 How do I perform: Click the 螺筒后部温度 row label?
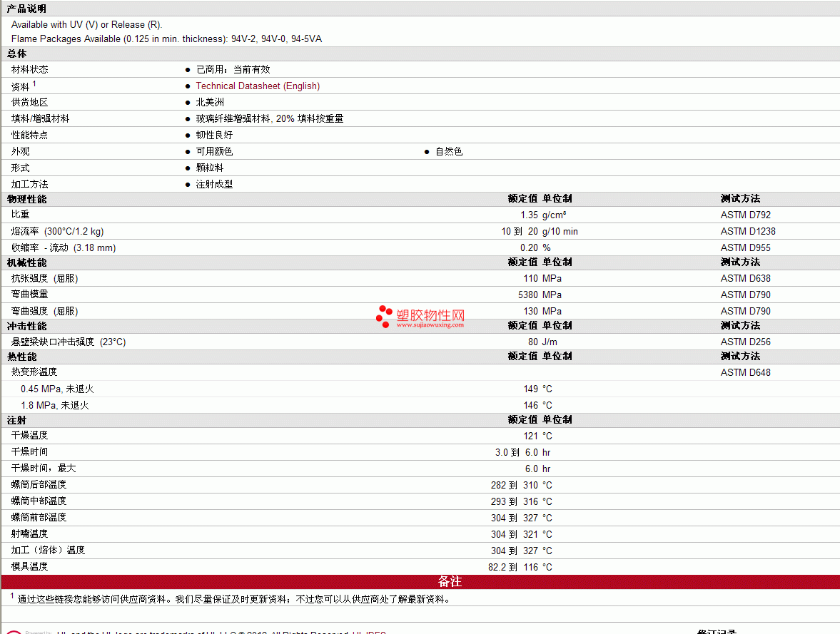(39, 485)
